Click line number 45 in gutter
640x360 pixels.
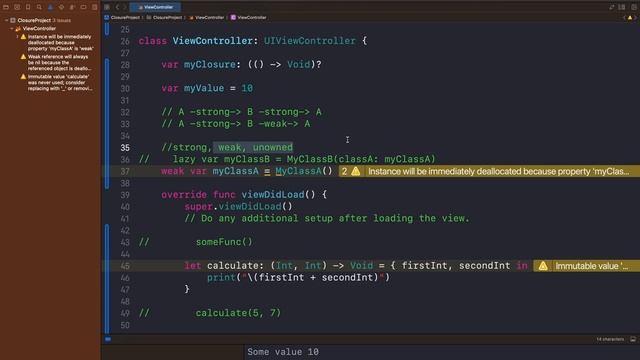click(x=125, y=266)
